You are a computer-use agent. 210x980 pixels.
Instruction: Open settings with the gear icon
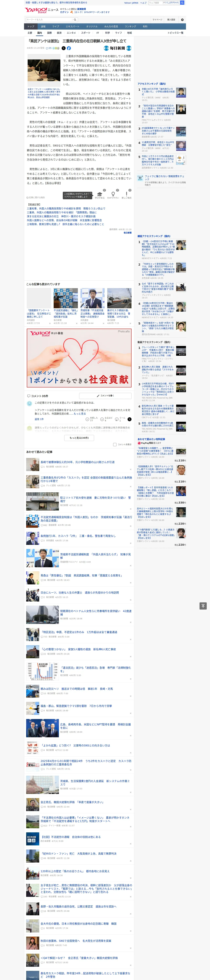182,20
